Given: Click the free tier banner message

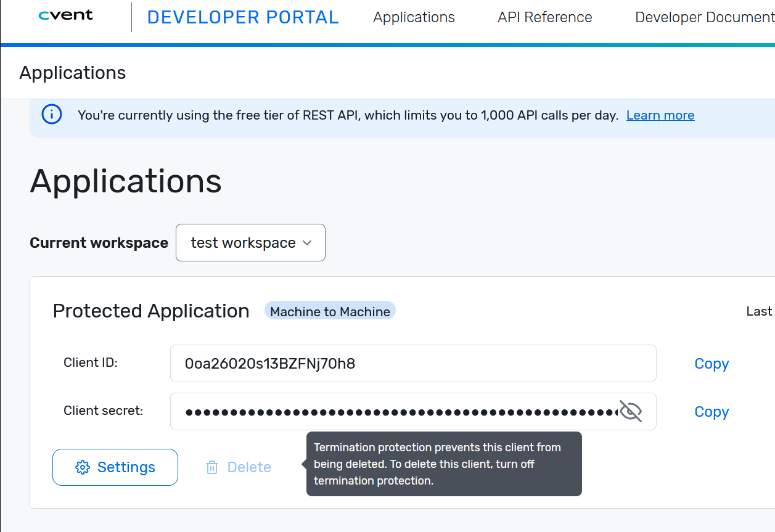Looking at the screenshot, I should (348, 115).
